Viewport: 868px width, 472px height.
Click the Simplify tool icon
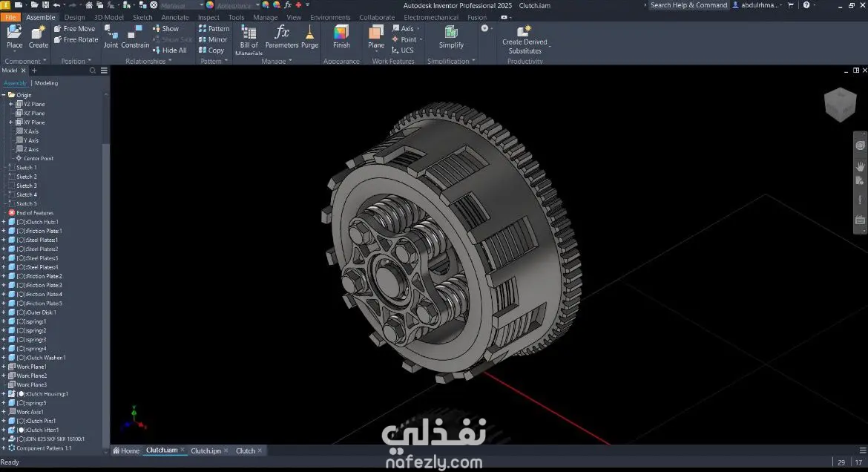(451, 32)
